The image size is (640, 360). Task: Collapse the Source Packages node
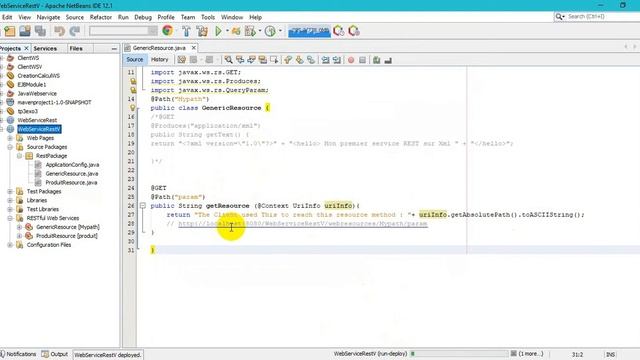[10, 147]
